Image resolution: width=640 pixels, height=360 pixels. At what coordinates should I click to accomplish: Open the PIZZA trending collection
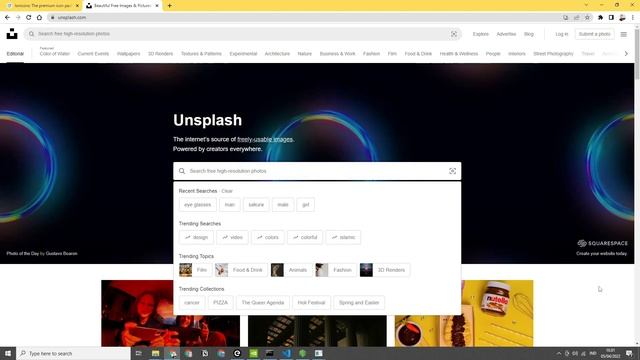tap(220, 302)
